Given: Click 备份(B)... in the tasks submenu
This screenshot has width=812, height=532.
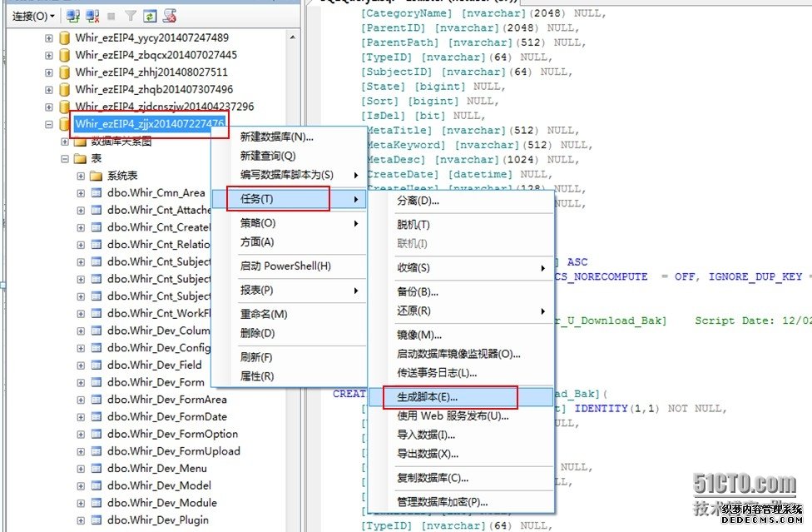Looking at the screenshot, I should pyautogui.click(x=418, y=292).
